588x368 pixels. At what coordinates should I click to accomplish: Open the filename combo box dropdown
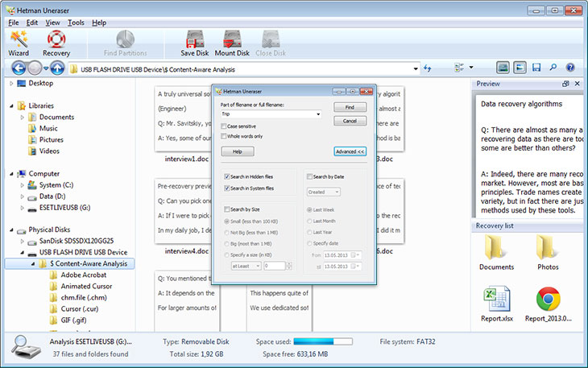[x=318, y=114]
